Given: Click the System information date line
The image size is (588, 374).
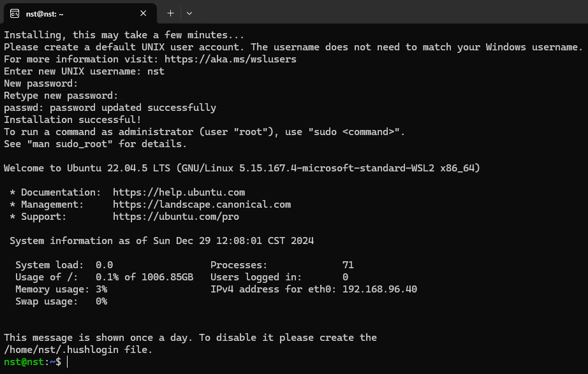Looking at the screenshot, I should coord(161,241).
